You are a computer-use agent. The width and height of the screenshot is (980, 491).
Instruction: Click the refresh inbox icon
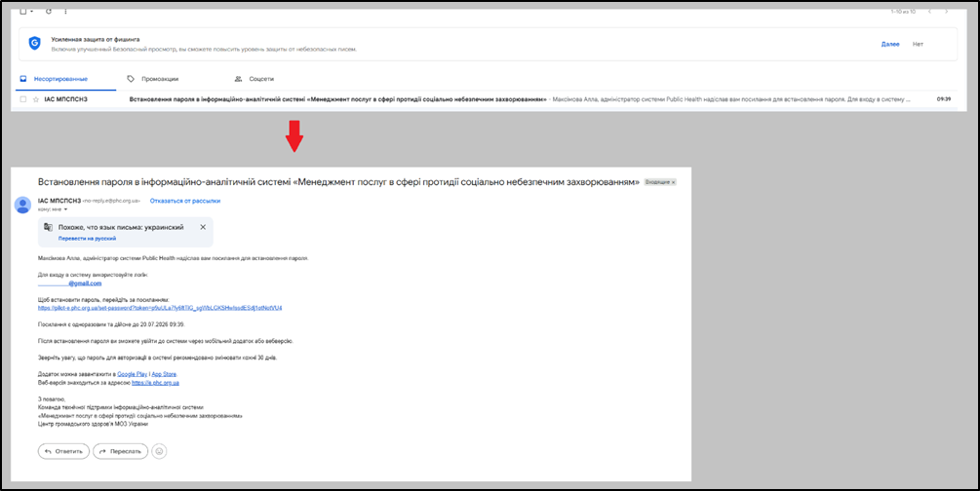tap(48, 12)
